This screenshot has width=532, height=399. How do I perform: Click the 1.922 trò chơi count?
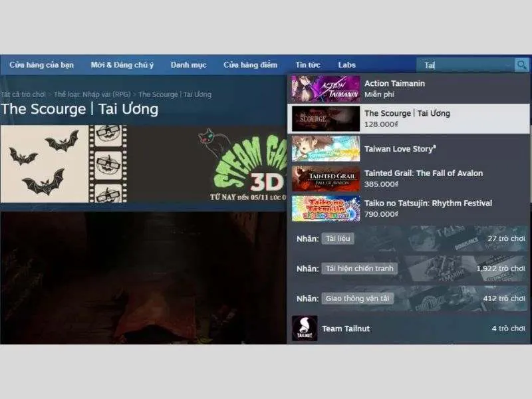coord(501,269)
